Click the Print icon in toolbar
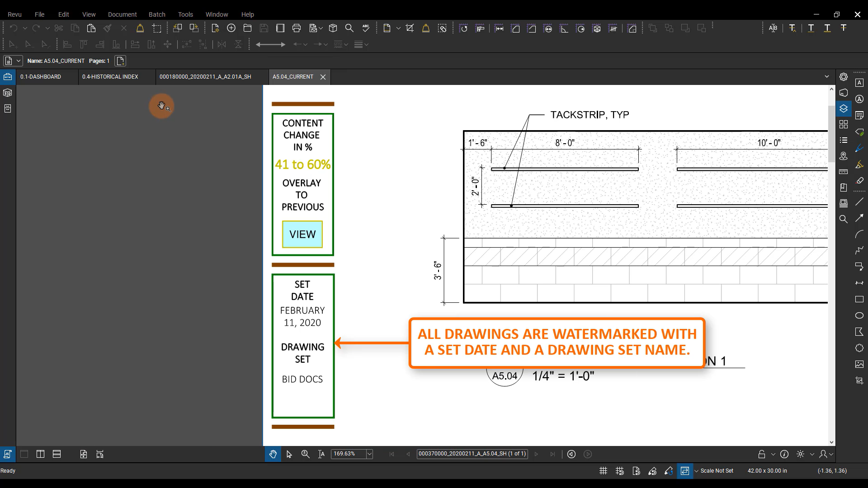The width and height of the screenshot is (868, 488). pos(297,28)
